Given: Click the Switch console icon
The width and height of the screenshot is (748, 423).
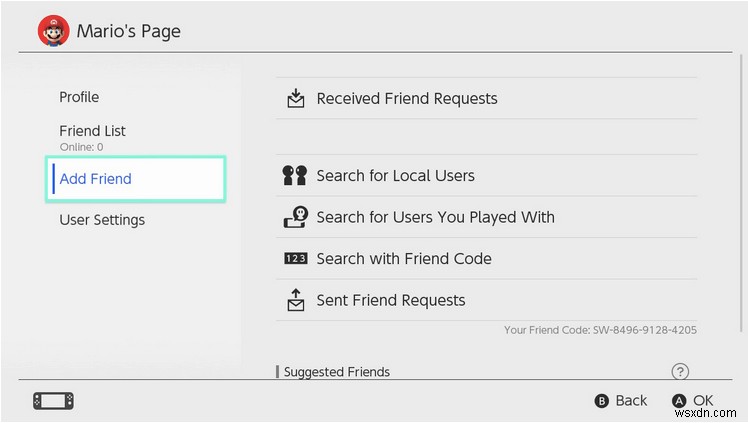Looking at the screenshot, I should pyautogui.click(x=53, y=401).
